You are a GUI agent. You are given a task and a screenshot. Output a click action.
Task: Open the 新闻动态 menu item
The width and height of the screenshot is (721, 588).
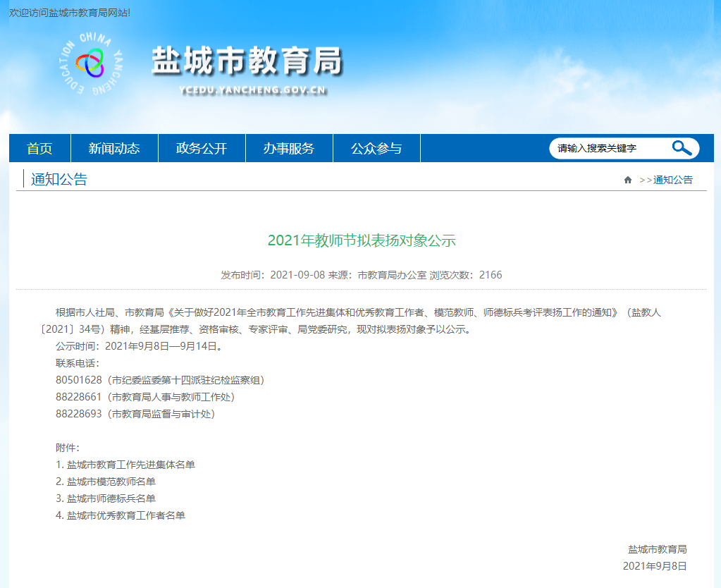coord(114,148)
